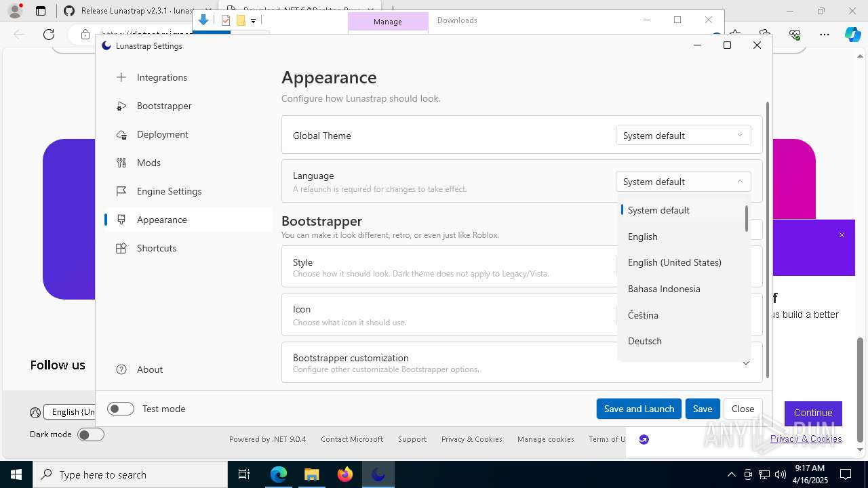
Task: Select System default language option
Action: click(682, 210)
